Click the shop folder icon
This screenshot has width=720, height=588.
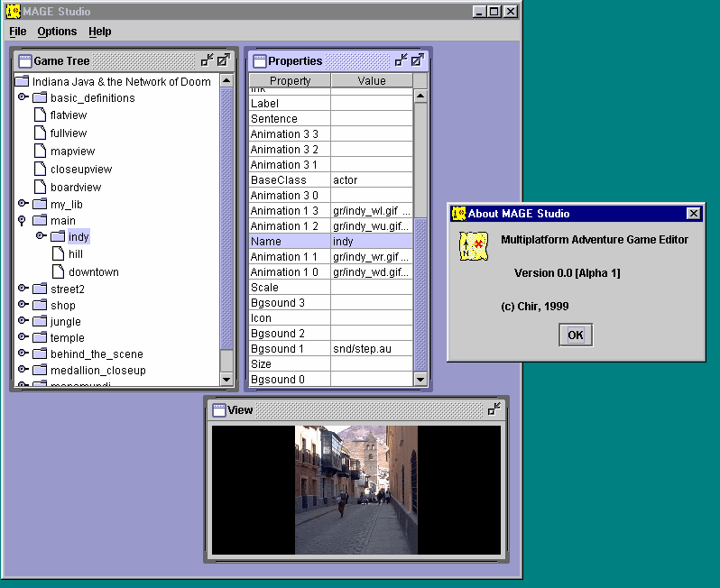tap(40, 305)
